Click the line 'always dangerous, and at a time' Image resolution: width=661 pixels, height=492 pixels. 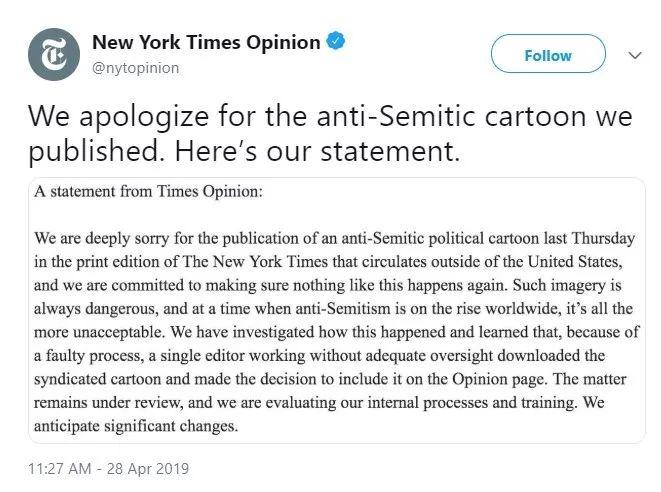[x=333, y=309]
